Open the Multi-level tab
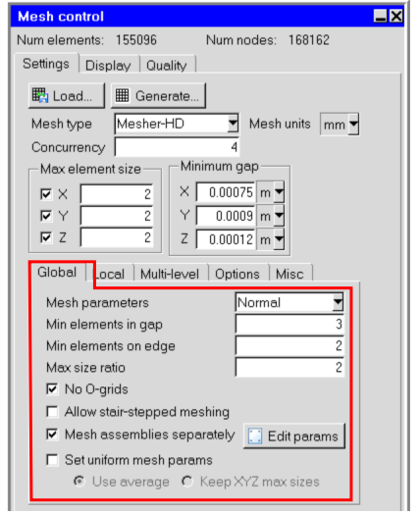This screenshot has height=514, width=420. pyautogui.click(x=170, y=274)
